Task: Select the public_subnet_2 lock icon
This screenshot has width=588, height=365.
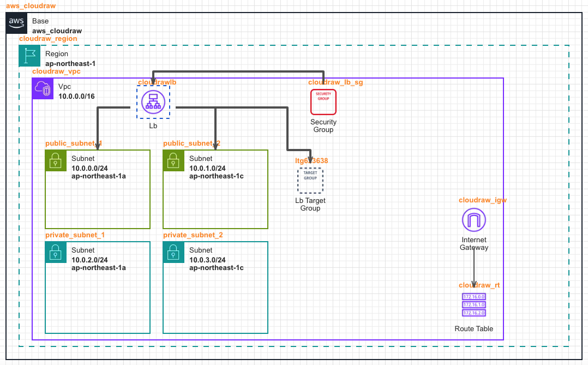Action: 173,160
